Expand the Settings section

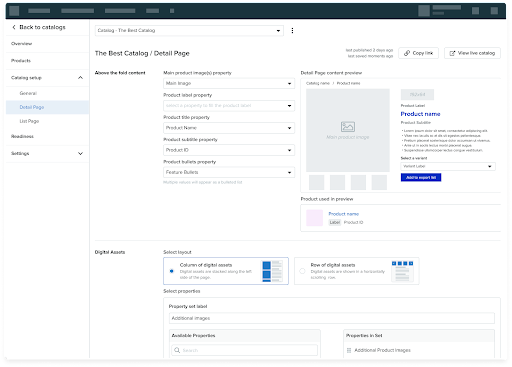pos(47,153)
